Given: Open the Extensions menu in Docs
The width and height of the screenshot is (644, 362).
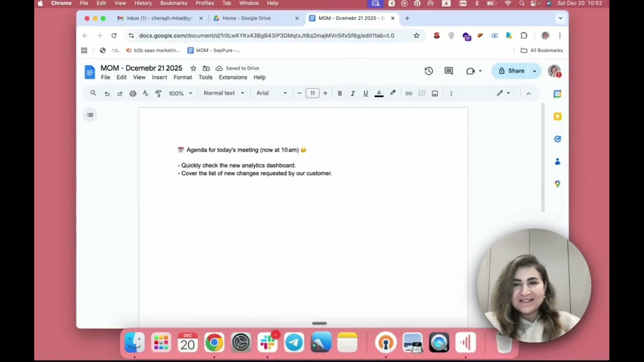Looking at the screenshot, I should (233, 77).
